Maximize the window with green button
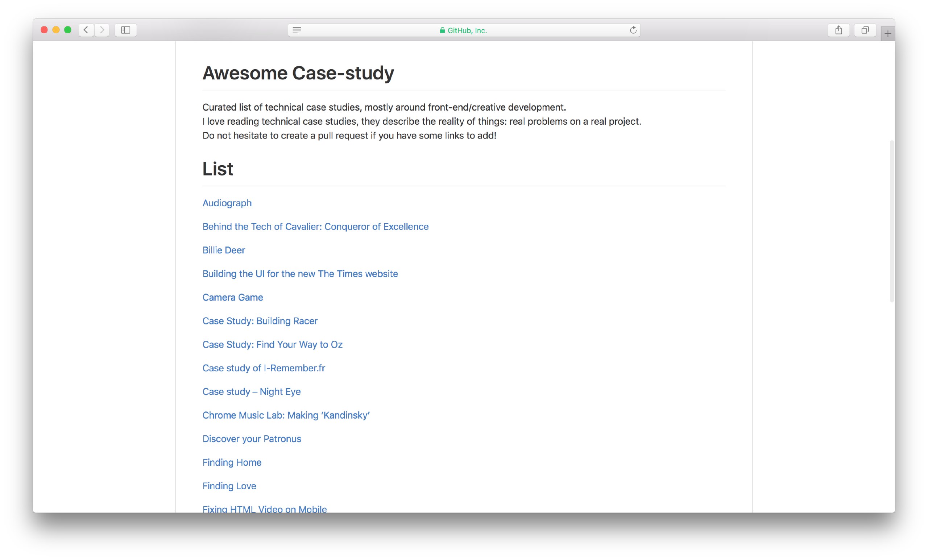 tap(68, 30)
